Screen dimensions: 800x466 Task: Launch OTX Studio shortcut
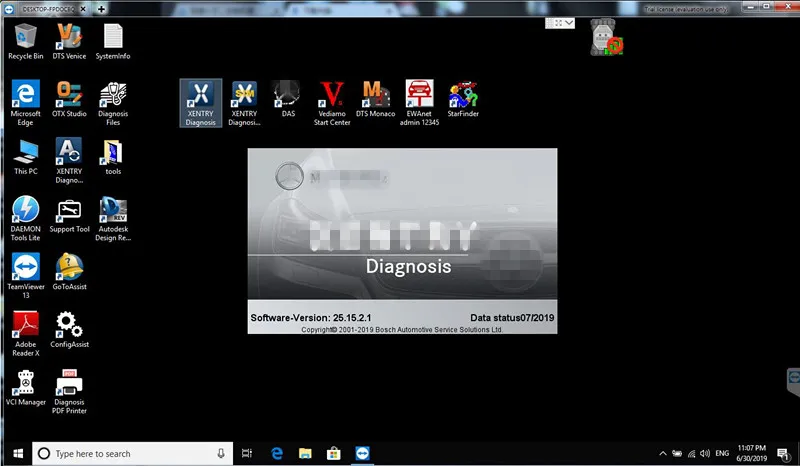[69, 99]
